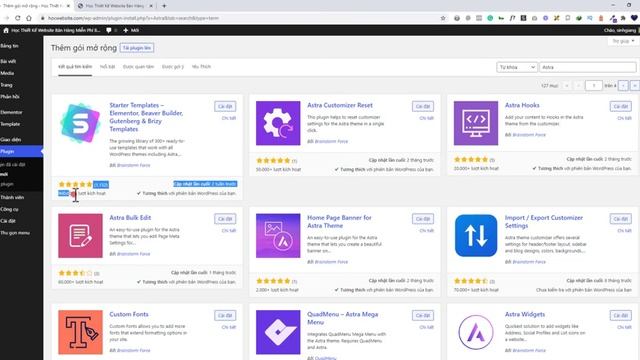Bookmark this page with the star icon

[x=443, y=18]
